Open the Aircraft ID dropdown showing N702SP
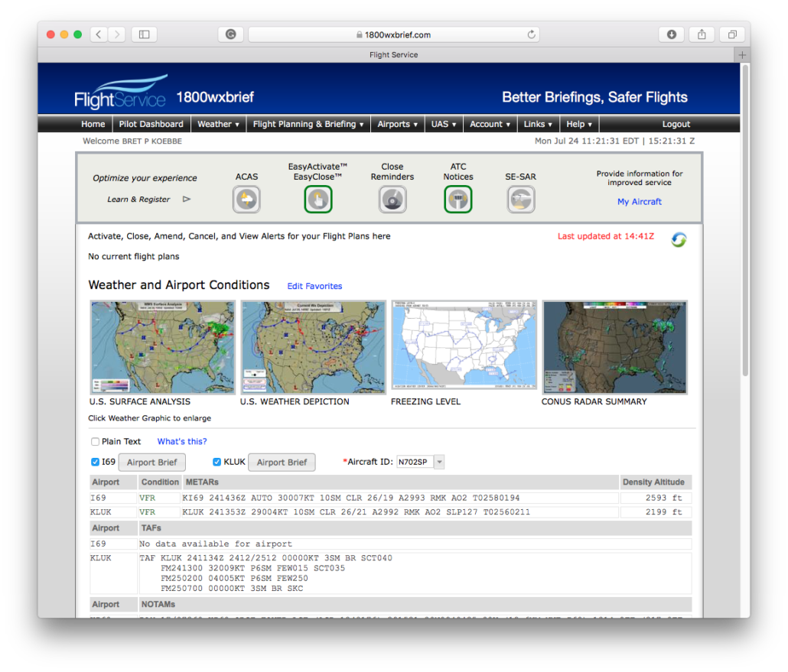 pos(438,462)
